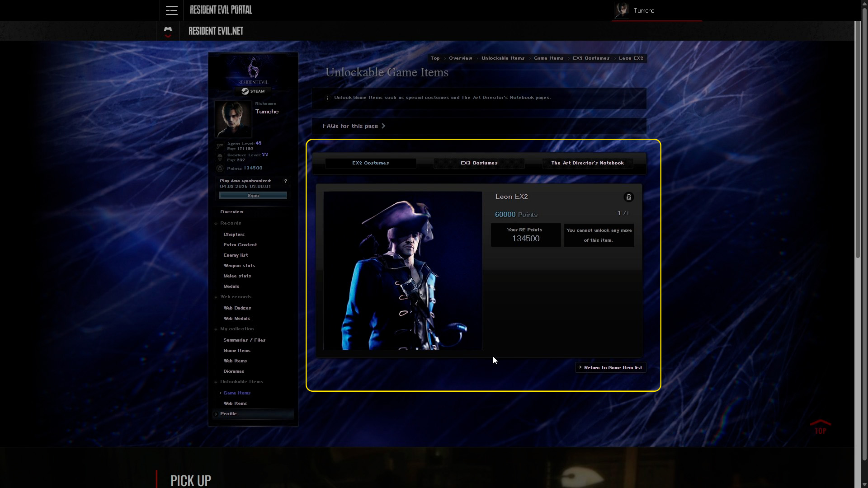Expand the Profile section
Image resolution: width=868 pixels, height=488 pixels.
[x=253, y=414]
